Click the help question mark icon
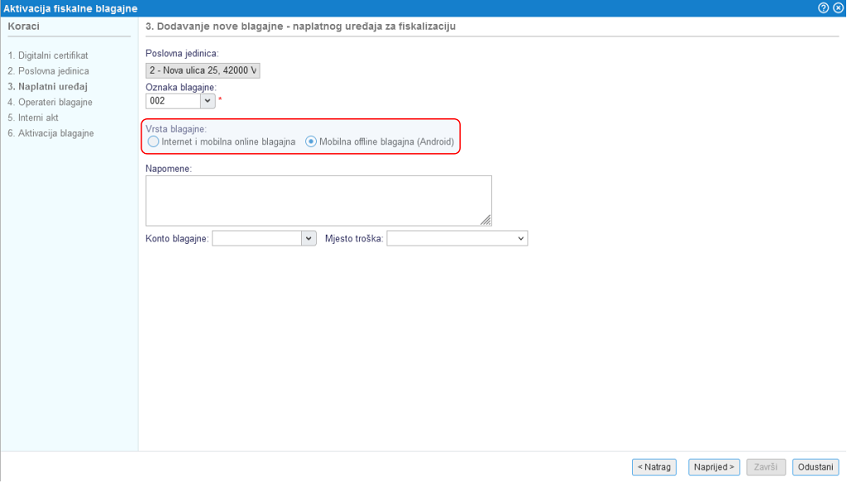847x483 pixels. (x=823, y=8)
